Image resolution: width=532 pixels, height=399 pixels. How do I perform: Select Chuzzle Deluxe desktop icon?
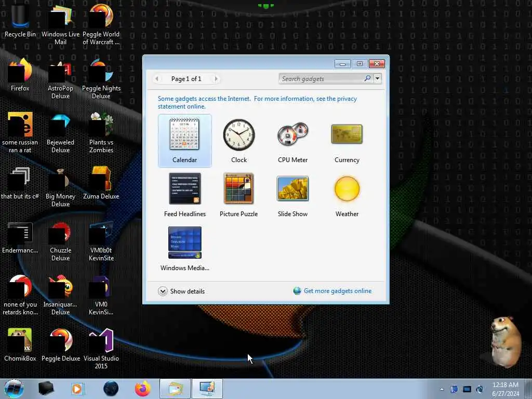(60, 241)
